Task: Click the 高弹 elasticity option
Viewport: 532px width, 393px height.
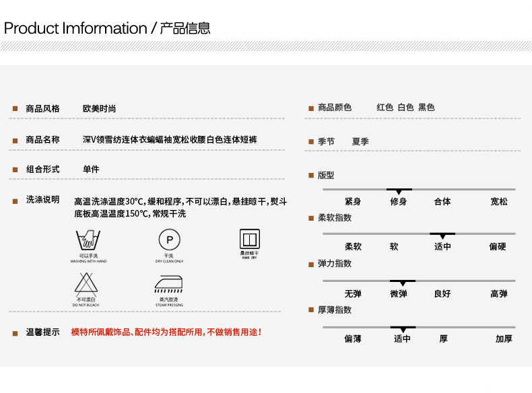Action: (x=499, y=293)
